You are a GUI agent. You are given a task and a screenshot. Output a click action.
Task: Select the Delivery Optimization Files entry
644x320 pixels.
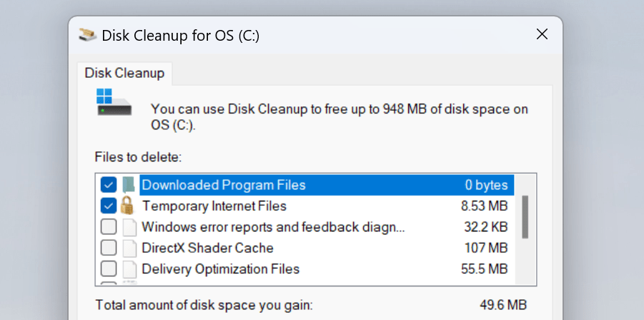[x=327, y=269]
